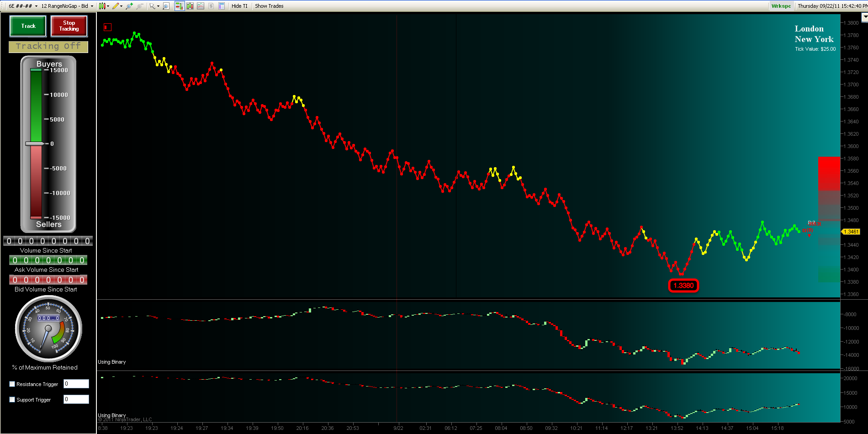
Task: Click the 9/22 date label on time axis
Action: 398,428
